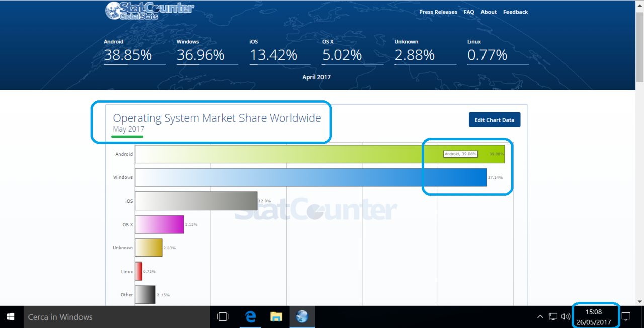Click the April 2017 label
This screenshot has height=328, width=644.
[x=316, y=77]
